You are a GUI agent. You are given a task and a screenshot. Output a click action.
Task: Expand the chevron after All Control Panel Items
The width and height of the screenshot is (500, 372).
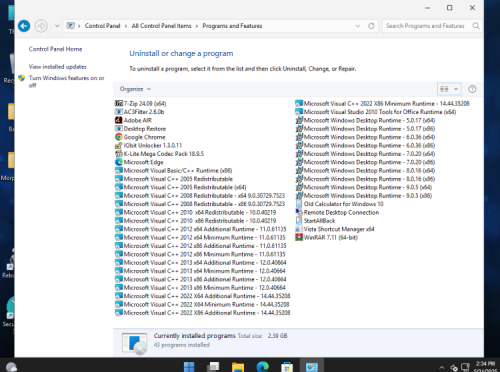[x=197, y=26]
